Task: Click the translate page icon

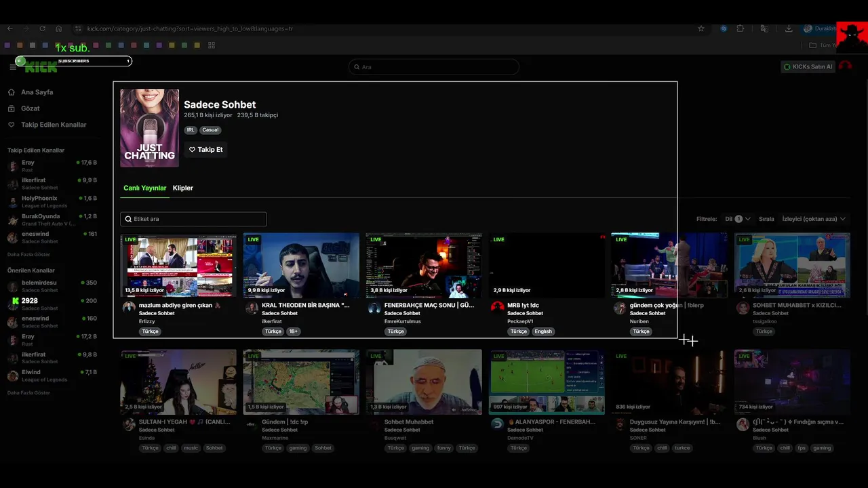Action: point(764,28)
